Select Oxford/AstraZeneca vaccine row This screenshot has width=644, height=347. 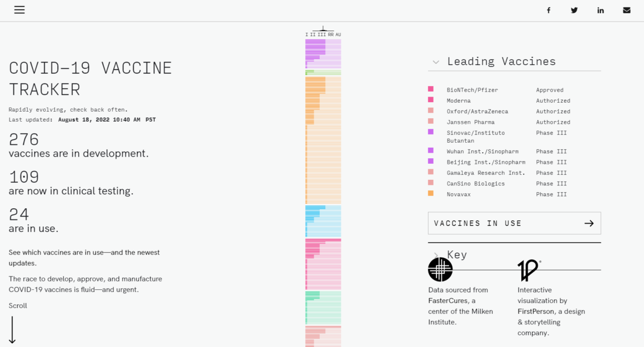[514, 111]
